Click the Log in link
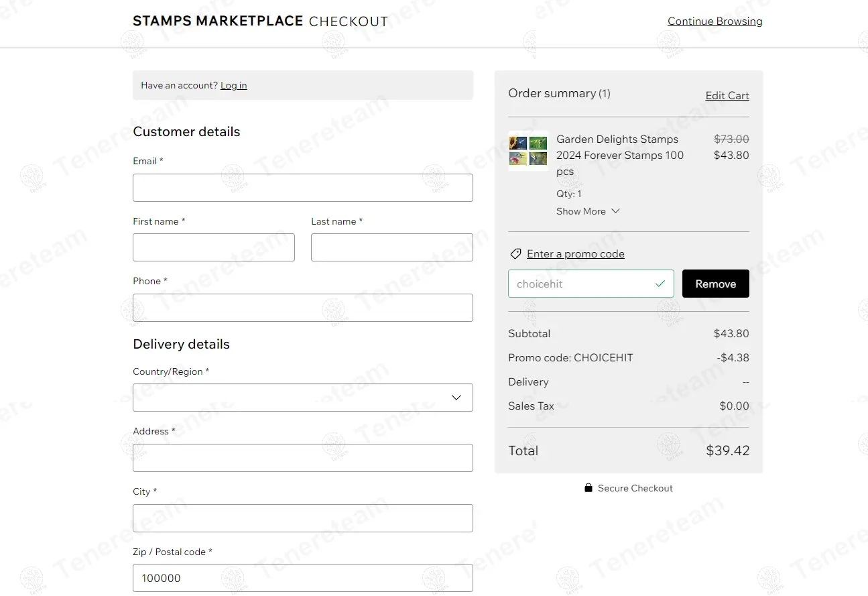868x596 pixels. pyautogui.click(x=234, y=85)
